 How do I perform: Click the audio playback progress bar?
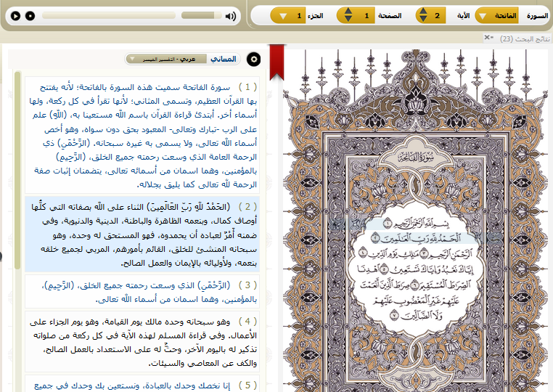point(109,15)
